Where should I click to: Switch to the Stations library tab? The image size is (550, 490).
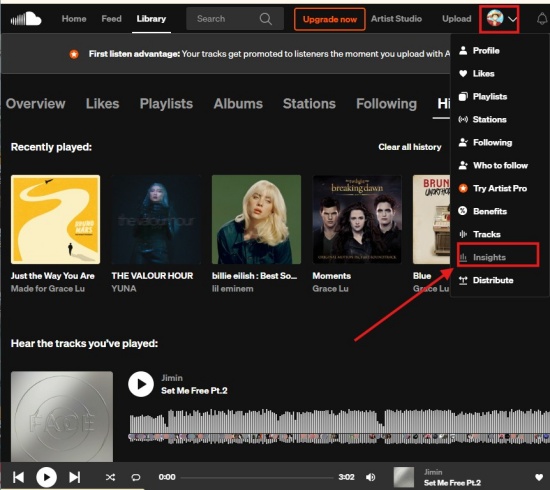[309, 104]
